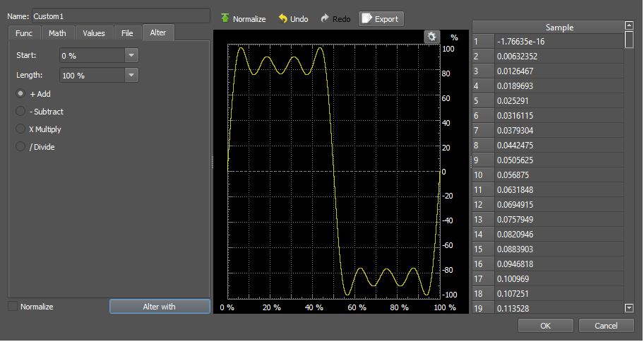Select the Alter tab
Screen dimensions: 644x342
[x=158, y=33]
